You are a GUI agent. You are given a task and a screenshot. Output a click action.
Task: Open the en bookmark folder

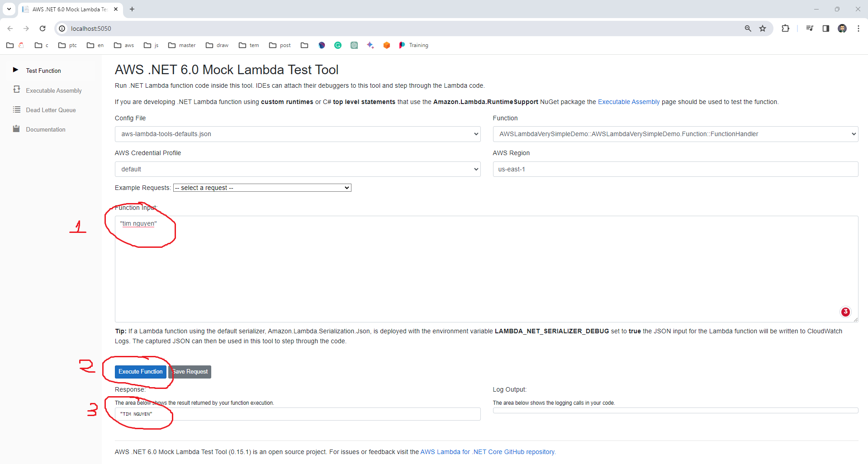(95, 45)
